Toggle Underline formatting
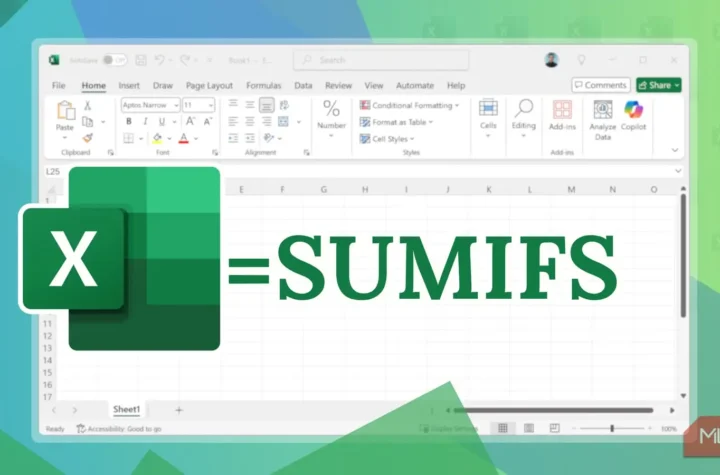 click(162, 122)
